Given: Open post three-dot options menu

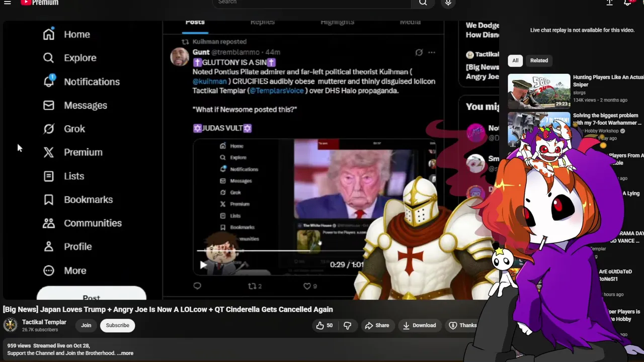Looking at the screenshot, I should (432, 52).
